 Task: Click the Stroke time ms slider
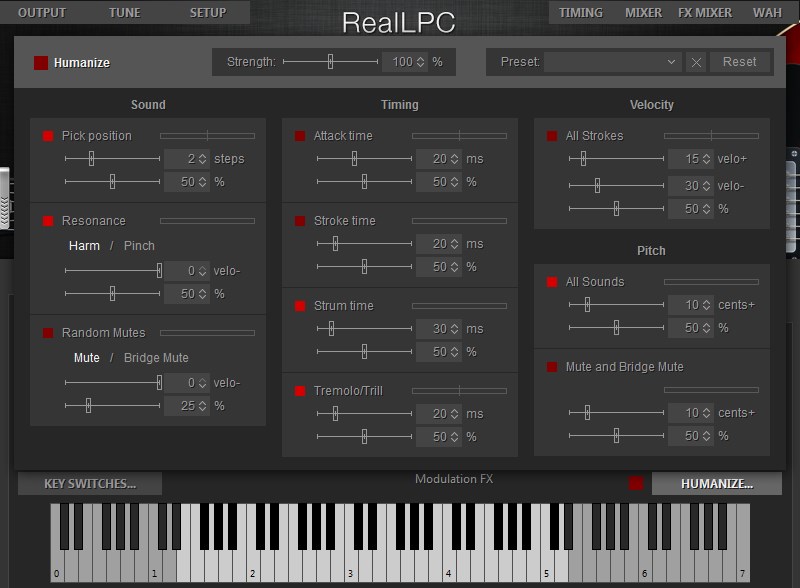click(x=364, y=243)
